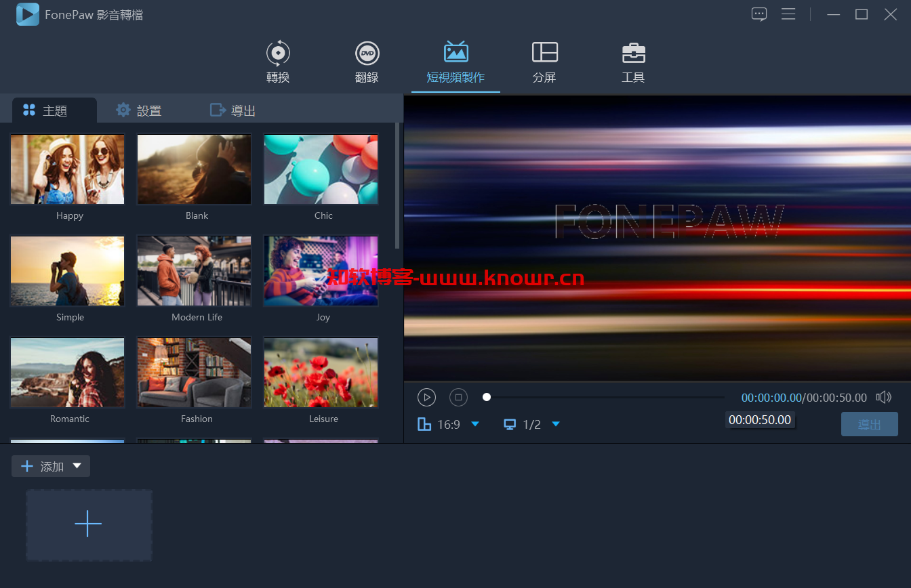Image resolution: width=911 pixels, height=588 pixels.
Task: Switch to the 設置 settings tab
Action: pyautogui.click(x=139, y=110)
